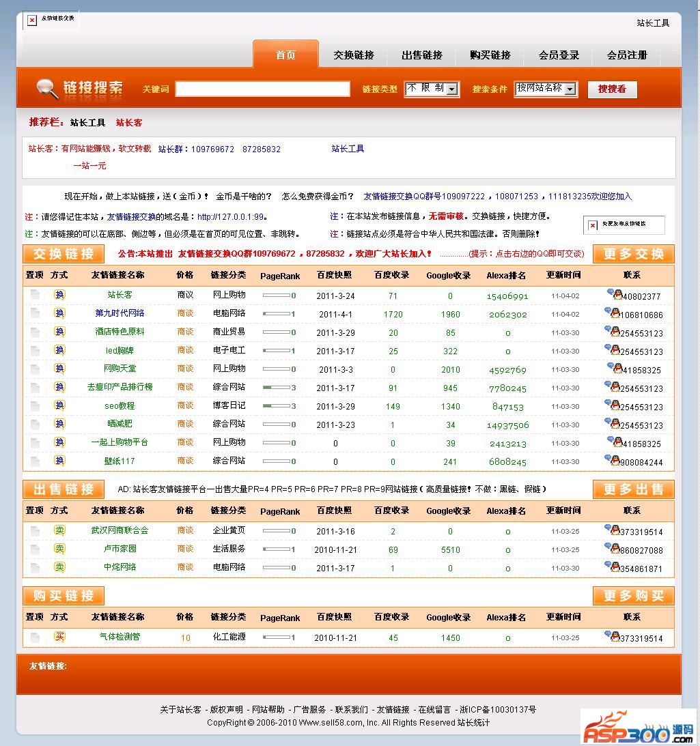Open the 网站帮助 footer link
This screenshot has height=746, width=700.
click(x=268, y=709)
